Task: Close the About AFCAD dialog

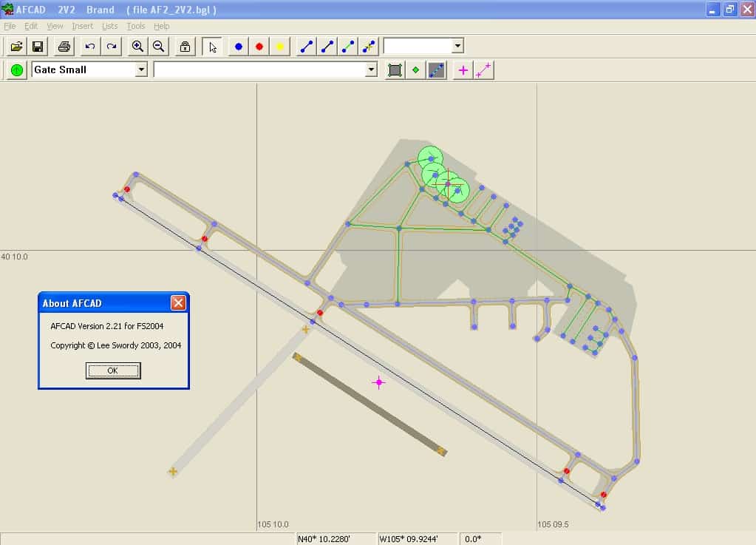Action: click(178, 302)
